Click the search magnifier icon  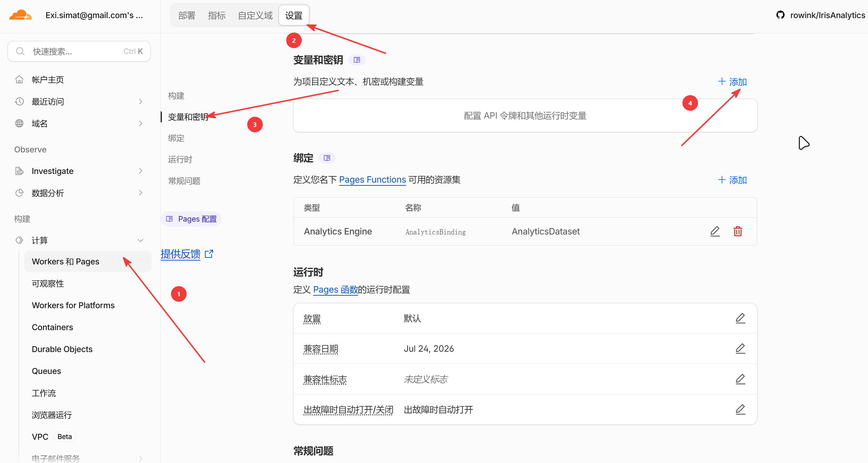point(20,51)
